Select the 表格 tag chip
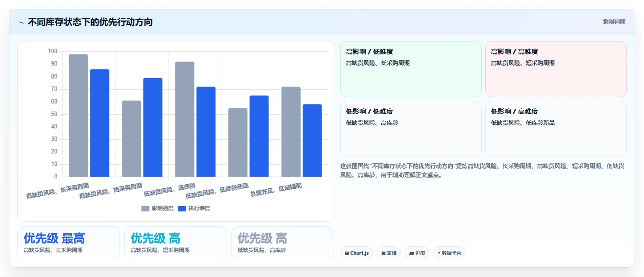644x277 pixels. [x=389, y=253]
